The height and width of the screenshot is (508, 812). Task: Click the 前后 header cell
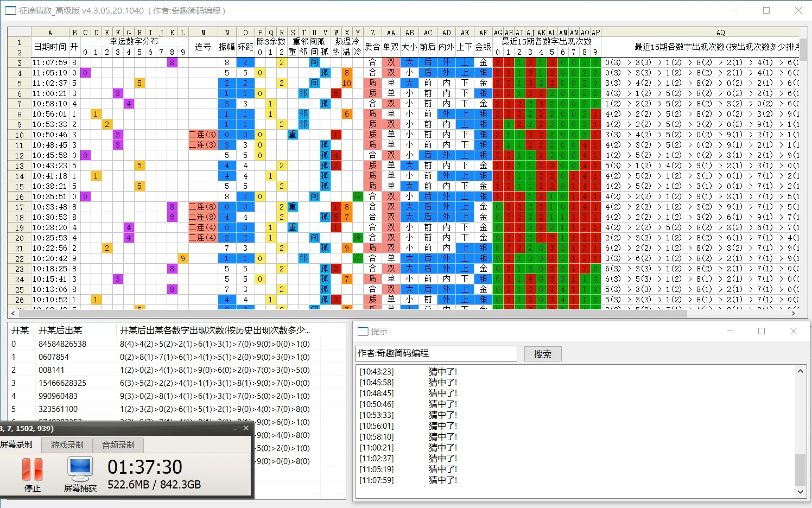(x=428, y=47)
